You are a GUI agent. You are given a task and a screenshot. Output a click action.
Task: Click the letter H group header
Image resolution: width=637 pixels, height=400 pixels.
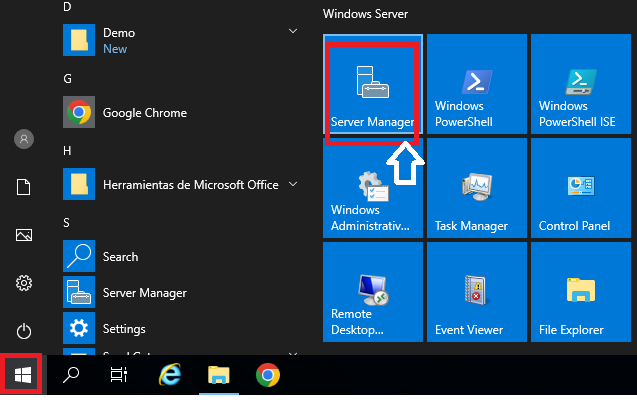coord(67,151)
